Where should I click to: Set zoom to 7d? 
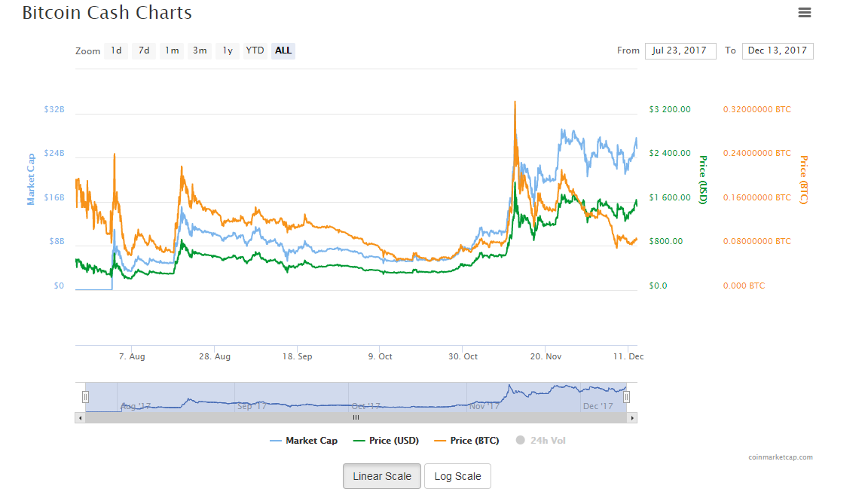point(144,50)
